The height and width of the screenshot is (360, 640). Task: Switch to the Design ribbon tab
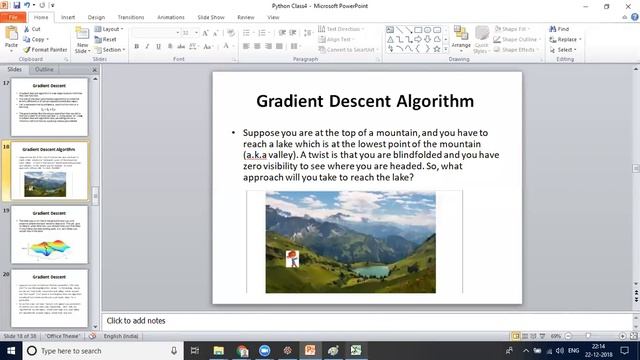pyautogui.click(x=96, y=17)
